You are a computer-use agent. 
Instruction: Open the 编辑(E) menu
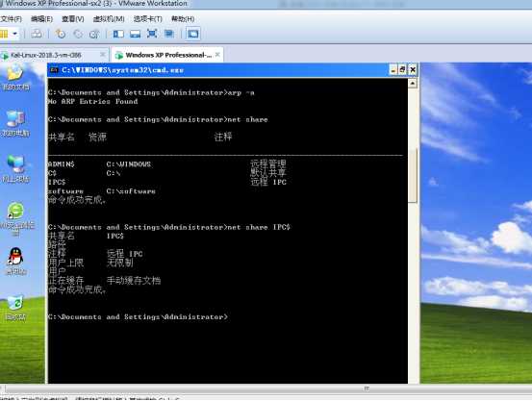pyautogui.click(x=41, y=18)
